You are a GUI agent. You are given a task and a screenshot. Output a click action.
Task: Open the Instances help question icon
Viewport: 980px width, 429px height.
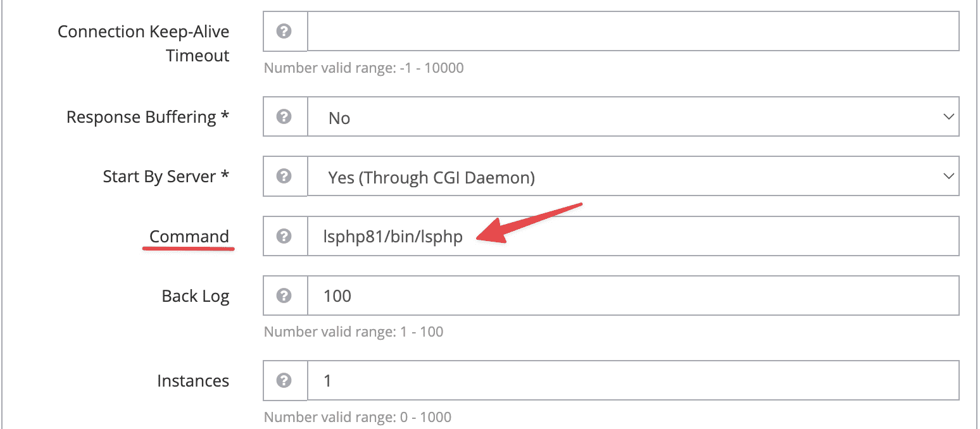pyautogui.click(x=285, y=380)
